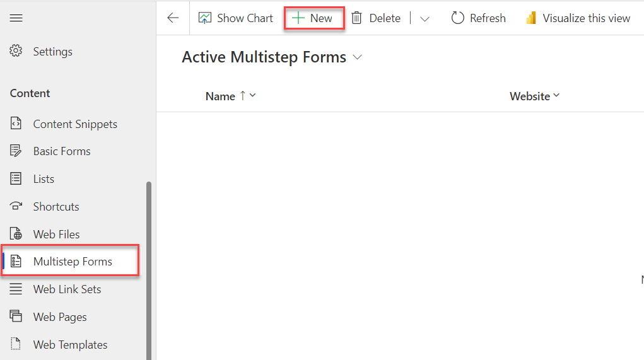644x360 pixels.
Task: Expand the Delete options chevron
Action: tap(424, 19)
